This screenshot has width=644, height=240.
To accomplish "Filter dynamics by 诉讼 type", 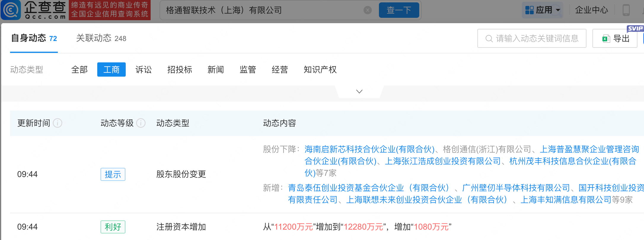I will click(144, 70).
